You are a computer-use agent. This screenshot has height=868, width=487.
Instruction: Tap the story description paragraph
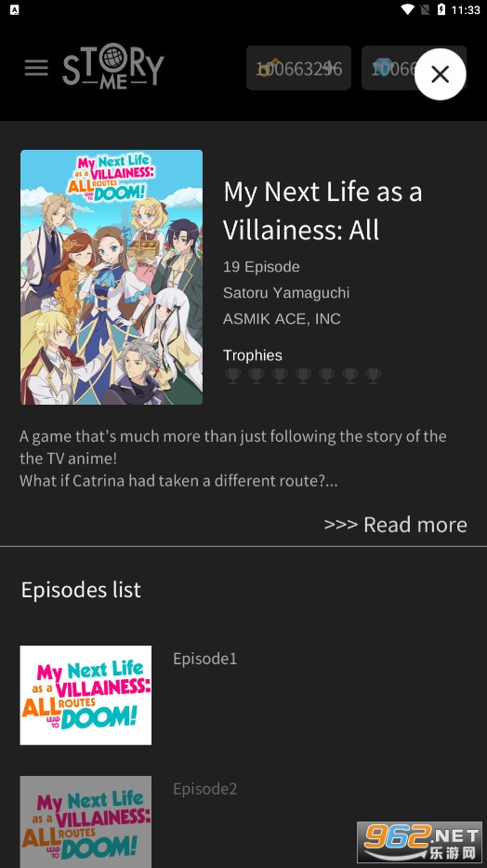pyautogui.click(x=232, y=459)
